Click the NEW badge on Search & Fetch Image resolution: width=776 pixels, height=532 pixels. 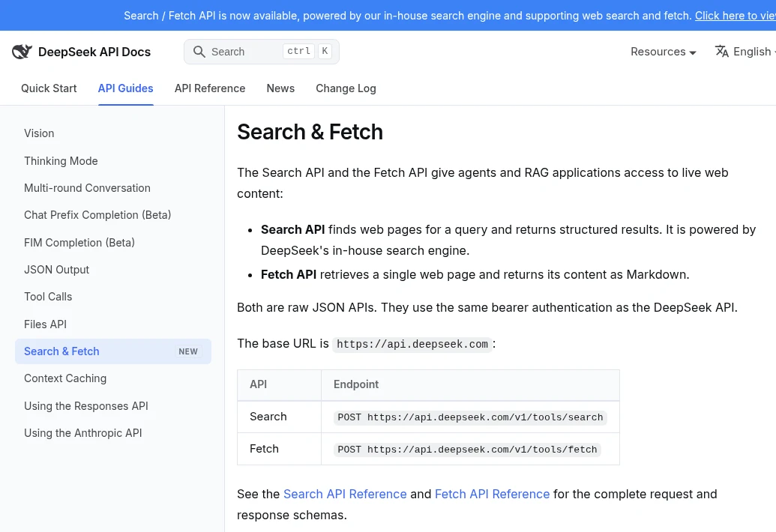pos(188,351)
